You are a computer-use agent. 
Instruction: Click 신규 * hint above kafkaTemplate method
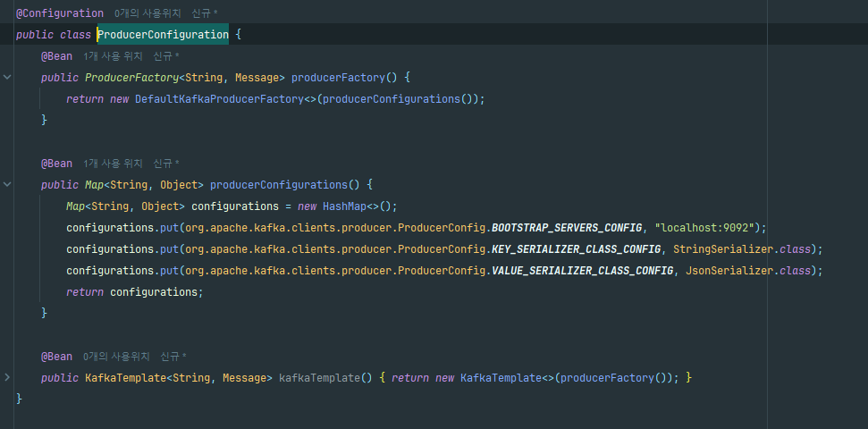click(x=173, y=357)
